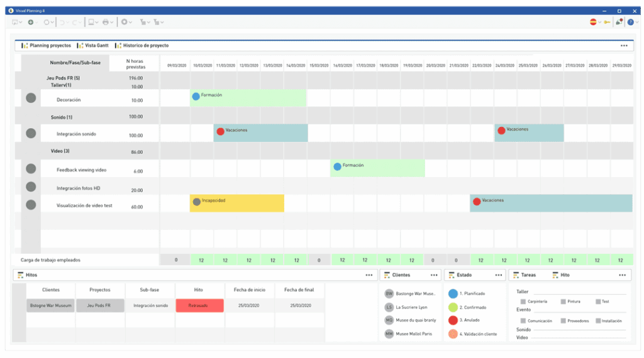Screen dimensions: 644x358
Task: Click the Estado panel header icon
Action: click(x=452, y=275)
